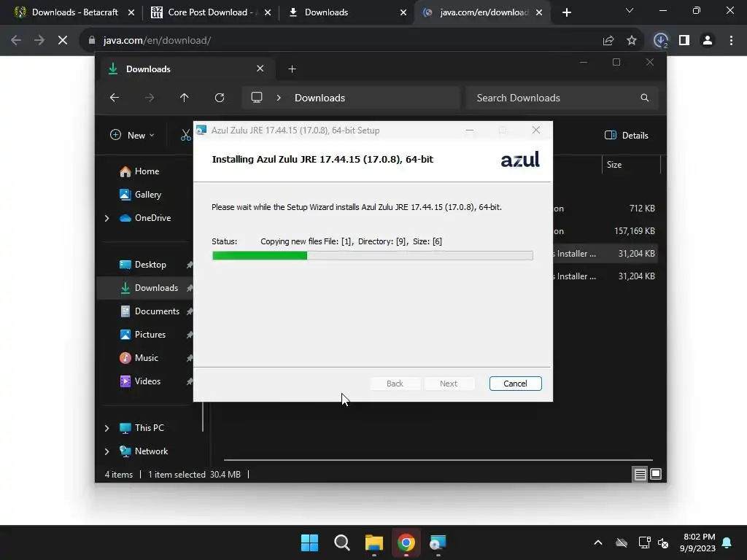This screenshot has height=560, width=747.
Task: Open Pictures folder in sidebar
Action: click(143, 334)
